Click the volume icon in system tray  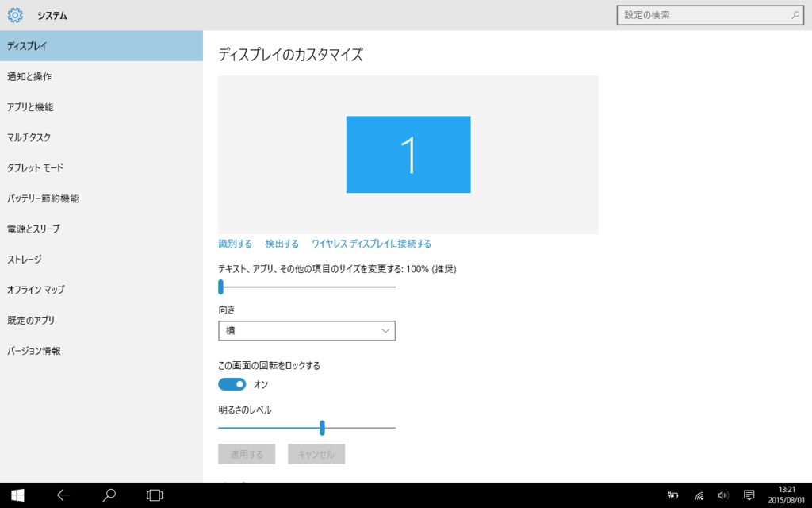tap(723, 493)
